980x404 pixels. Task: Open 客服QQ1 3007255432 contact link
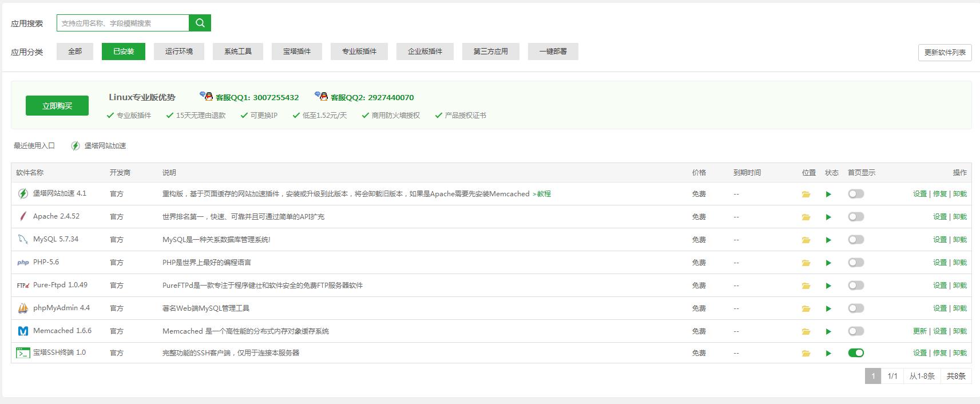pos(249,97)
